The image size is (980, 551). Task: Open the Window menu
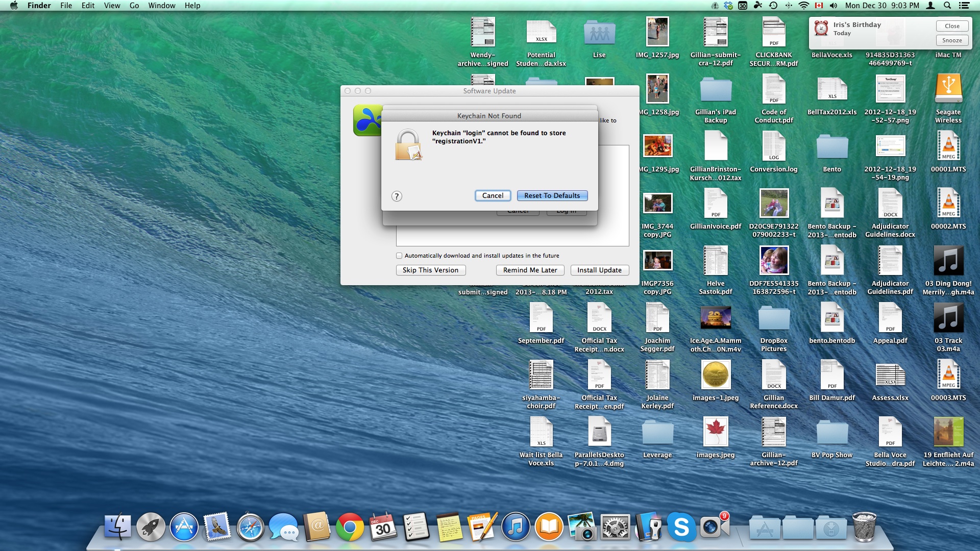pyautogui.click(x=161, y=6)
